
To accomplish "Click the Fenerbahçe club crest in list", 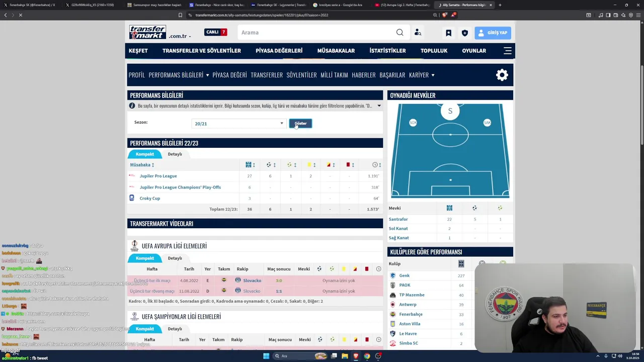I will pyautogui.click(x=393, y=314).
